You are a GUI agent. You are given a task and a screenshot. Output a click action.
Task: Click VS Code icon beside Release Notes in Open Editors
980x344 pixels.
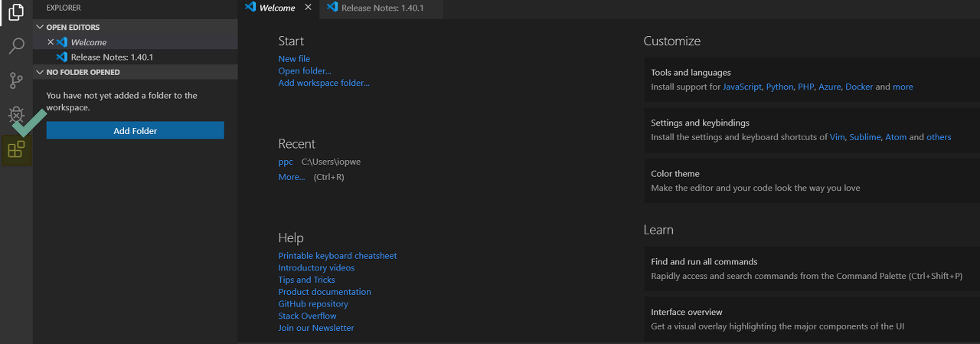tap(62, 57)
